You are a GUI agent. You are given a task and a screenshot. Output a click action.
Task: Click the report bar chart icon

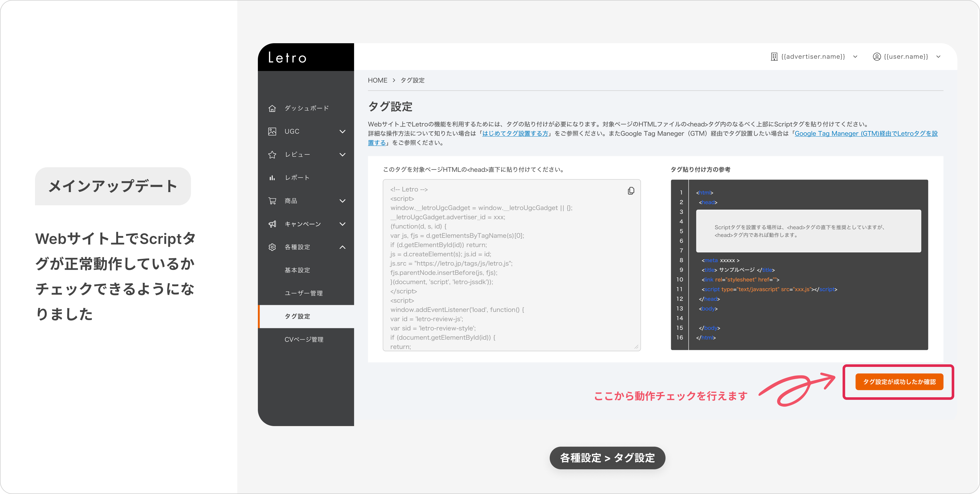click(x=272, y=178)
